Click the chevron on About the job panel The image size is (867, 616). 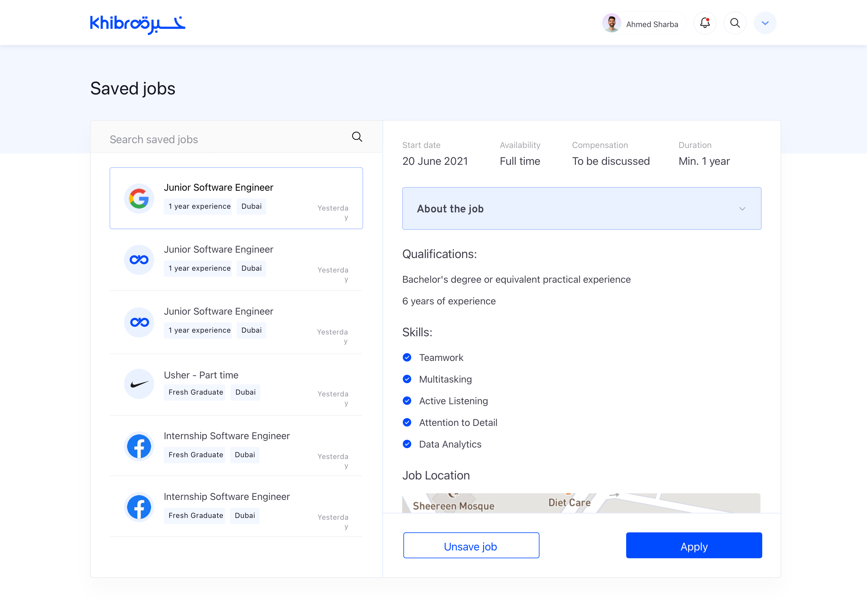(742, 209)
